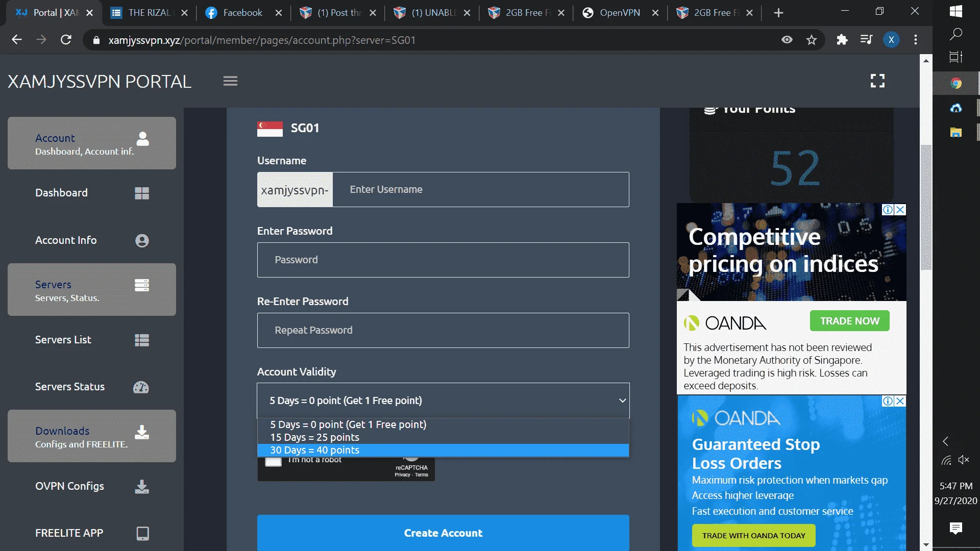Image resolution: width=980 pixels, height=551 pixels.
Task: Click the muted volume icon in system tray
Action: (x=964, y=460)
